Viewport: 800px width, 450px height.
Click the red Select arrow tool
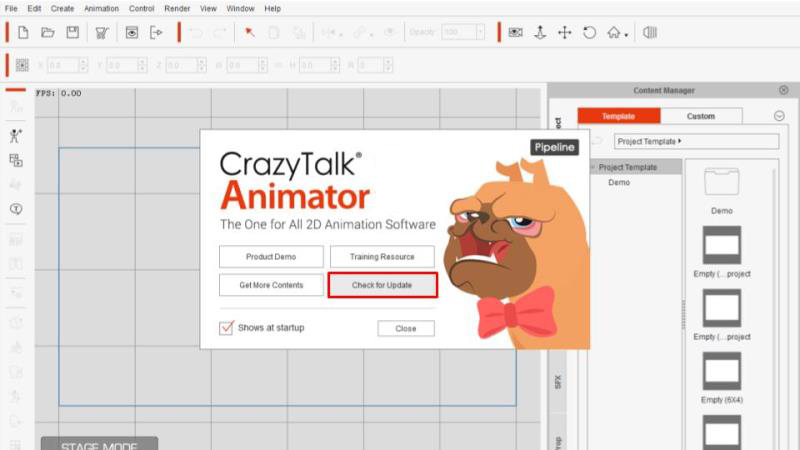(249, 33)
